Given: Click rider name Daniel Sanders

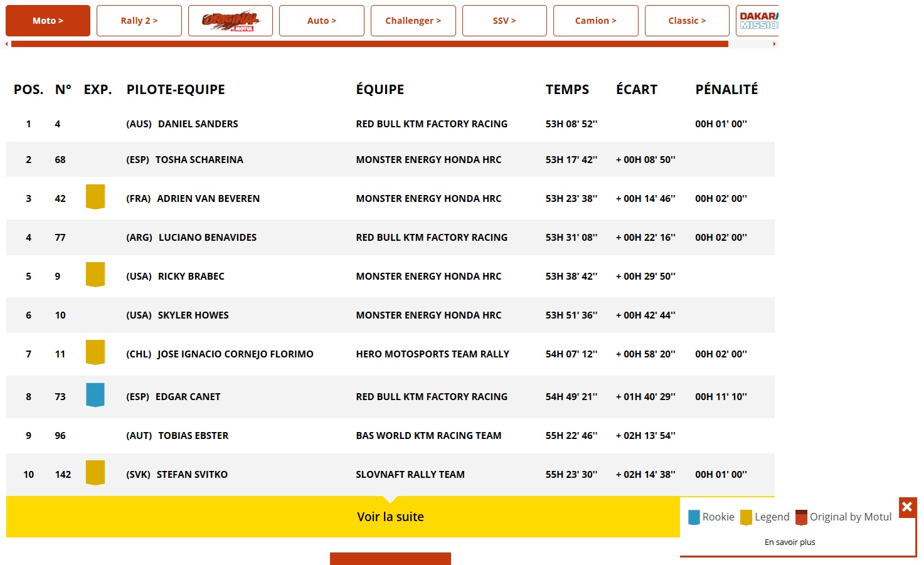Looking at the screenshot, I should pos(198,124).
